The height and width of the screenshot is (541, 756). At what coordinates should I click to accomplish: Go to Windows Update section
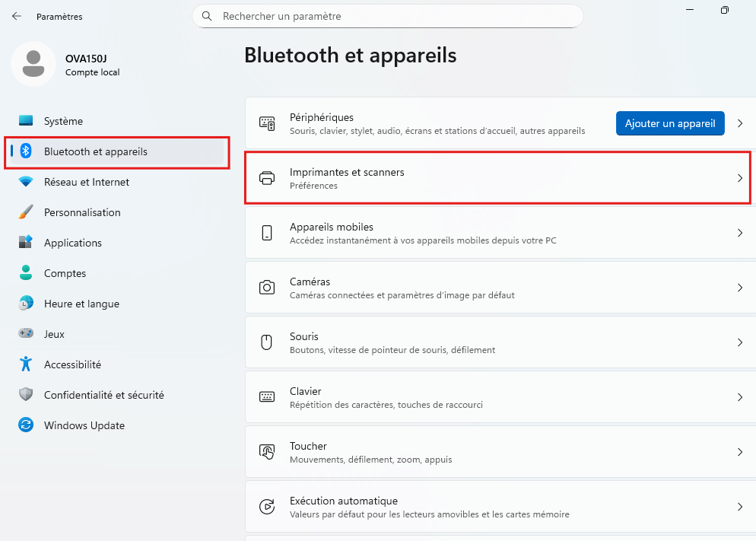point(84,425)
